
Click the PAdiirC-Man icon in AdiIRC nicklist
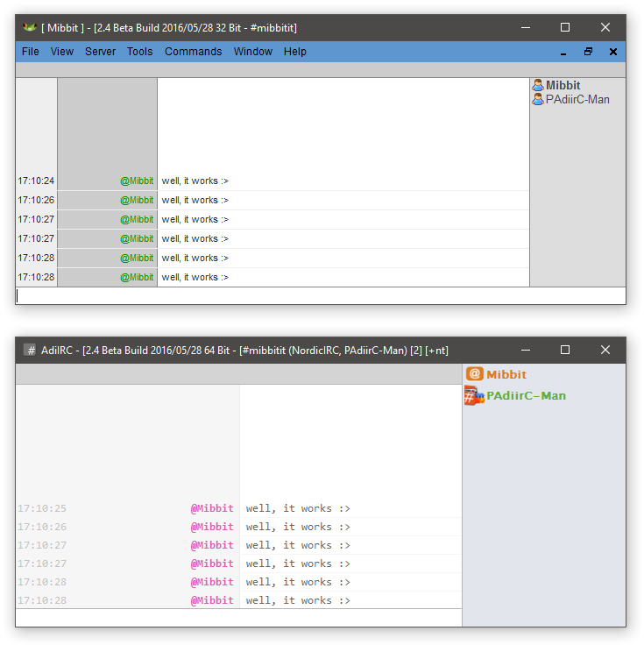[x=475, y=395]
